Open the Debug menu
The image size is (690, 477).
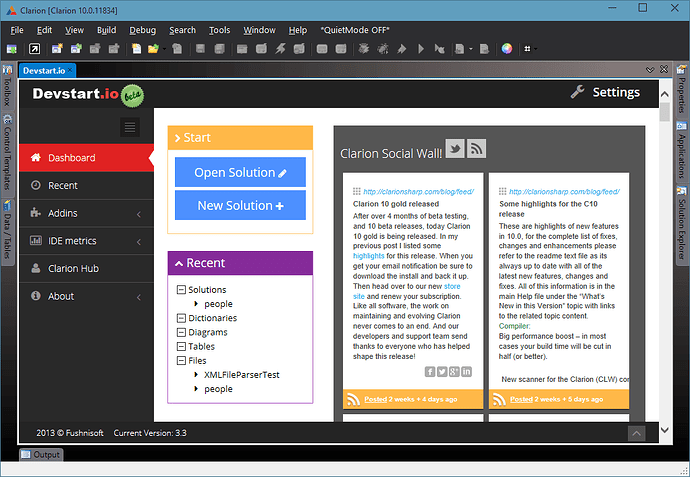tap(142, 30)
